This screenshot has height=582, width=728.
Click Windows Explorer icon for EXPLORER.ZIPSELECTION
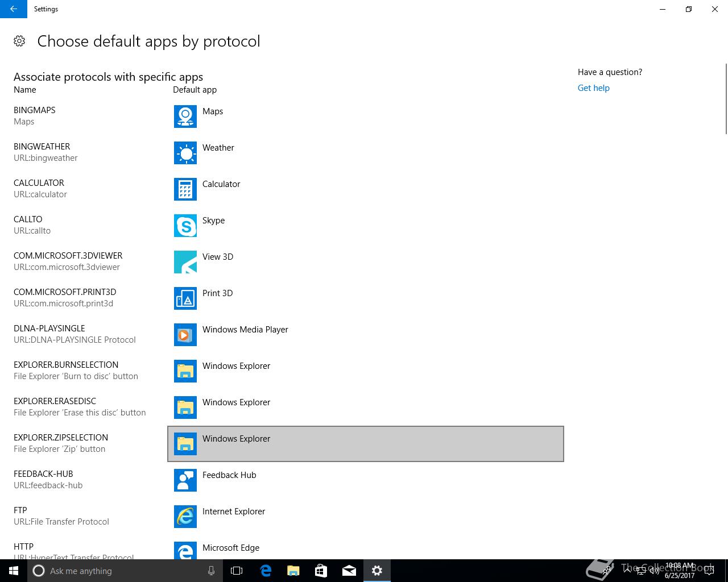(185, 444)
